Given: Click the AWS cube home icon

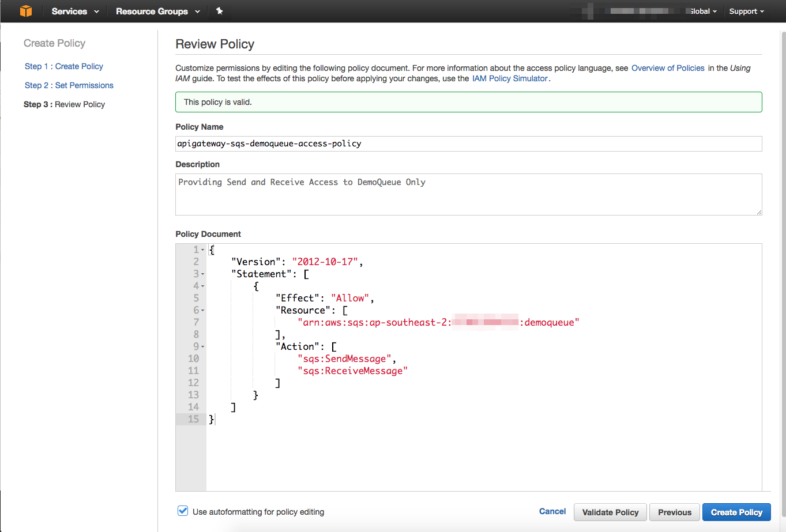Looking at the screenshot, I should click(x=26, y=11).
